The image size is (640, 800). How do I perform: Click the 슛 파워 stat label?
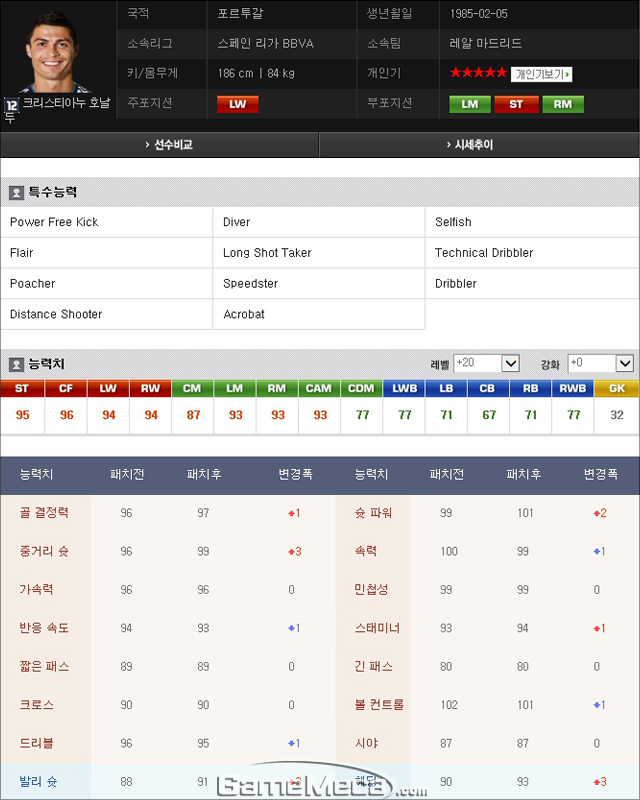[x=373, y=513]
